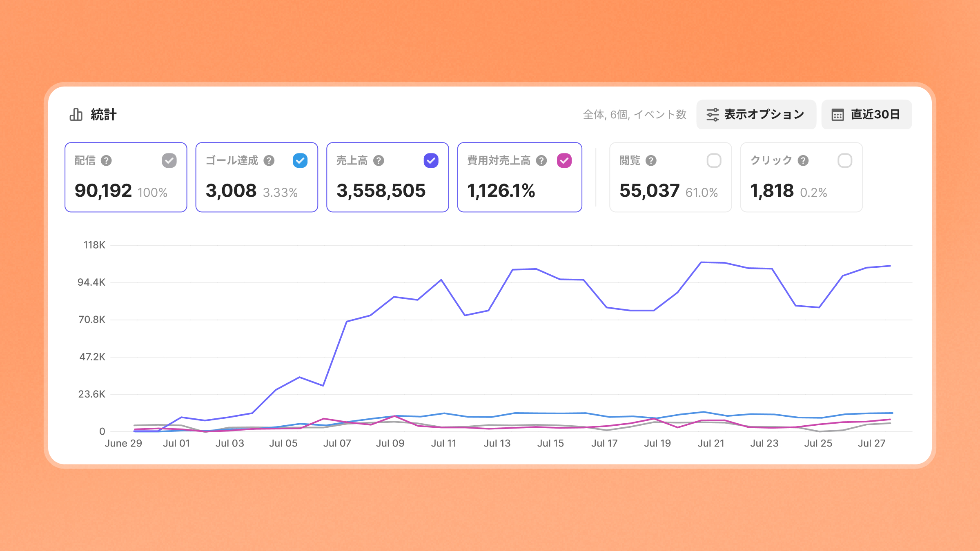Click the help icon next to クリック
980x551 pixels.
tap(803, 161)
